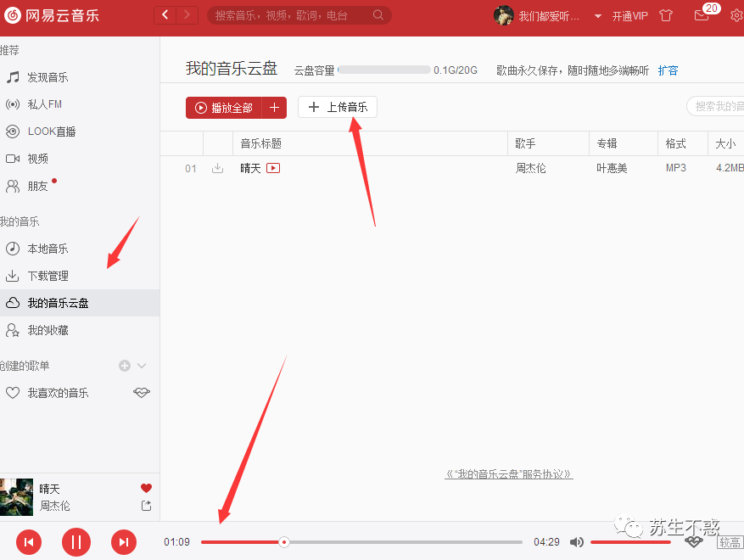This screenshot has width=744, height=560.
Task: Open the 较高 audio quality selector
Action: click(x=730, y=542)
